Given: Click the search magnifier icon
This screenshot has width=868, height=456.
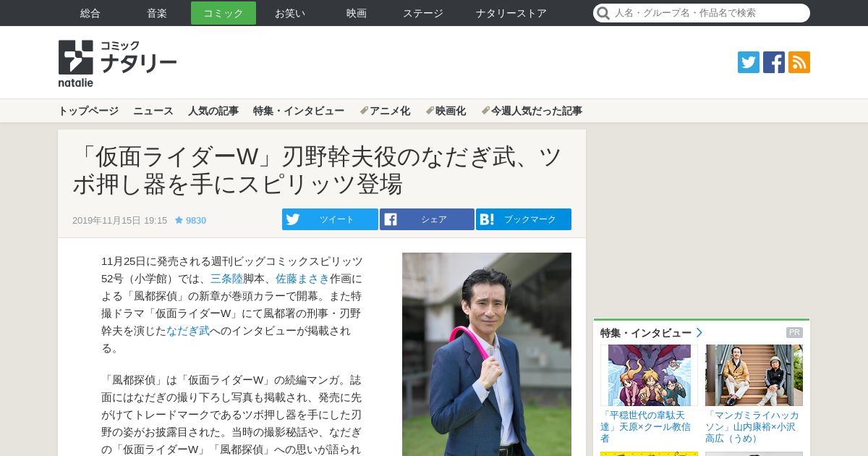Looking at the screenshot, I should coord(603,13).
